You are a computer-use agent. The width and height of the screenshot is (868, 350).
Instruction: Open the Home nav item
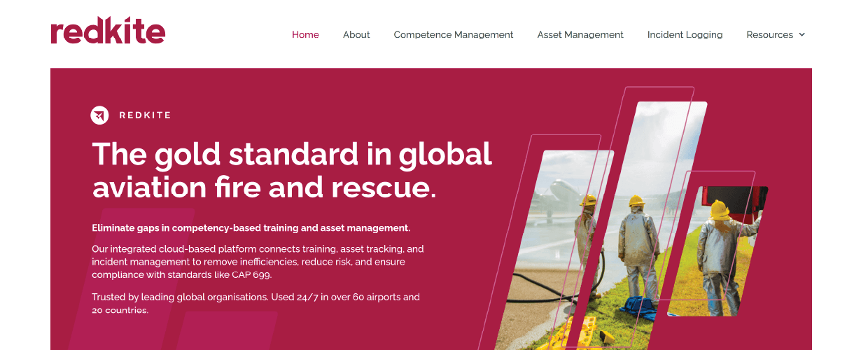tap(305, 34)
